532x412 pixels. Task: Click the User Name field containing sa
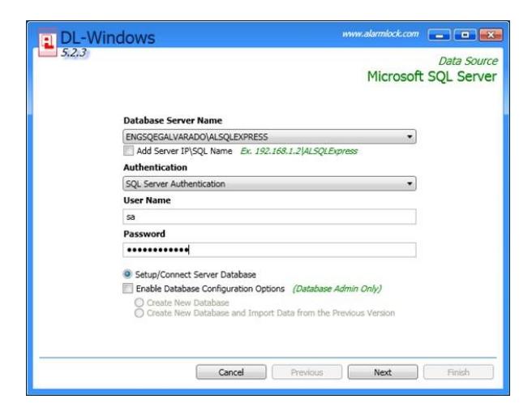click(269, 217)
